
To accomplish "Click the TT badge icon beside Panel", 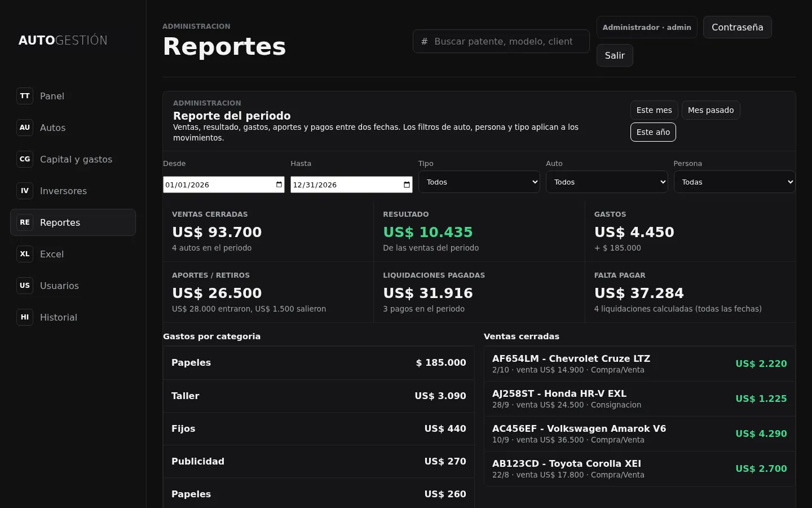I will point(25,96).
